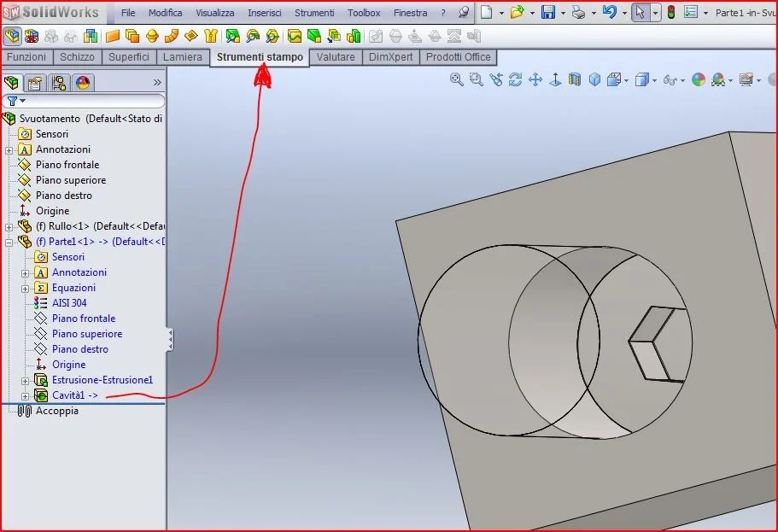This screenshot has width=778, height=532.
Task: Click Zoom to Fit in view toolbar
Action: tap(457, 79)
